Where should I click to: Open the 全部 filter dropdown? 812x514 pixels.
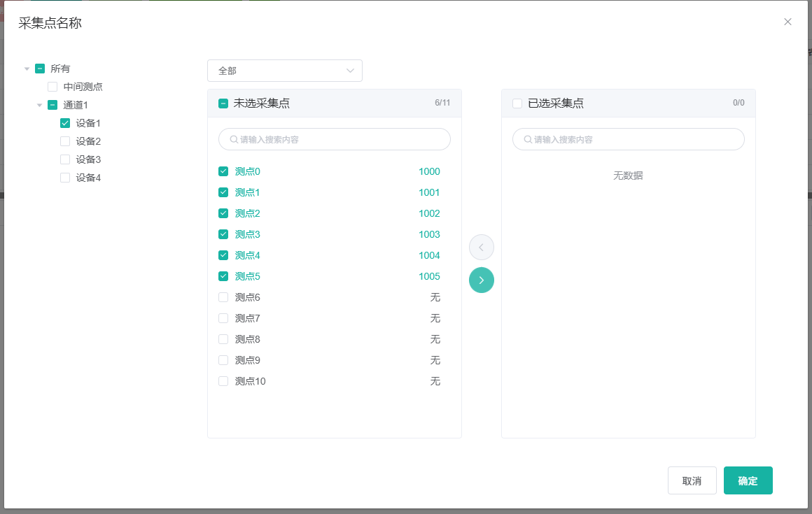point(284,71)
